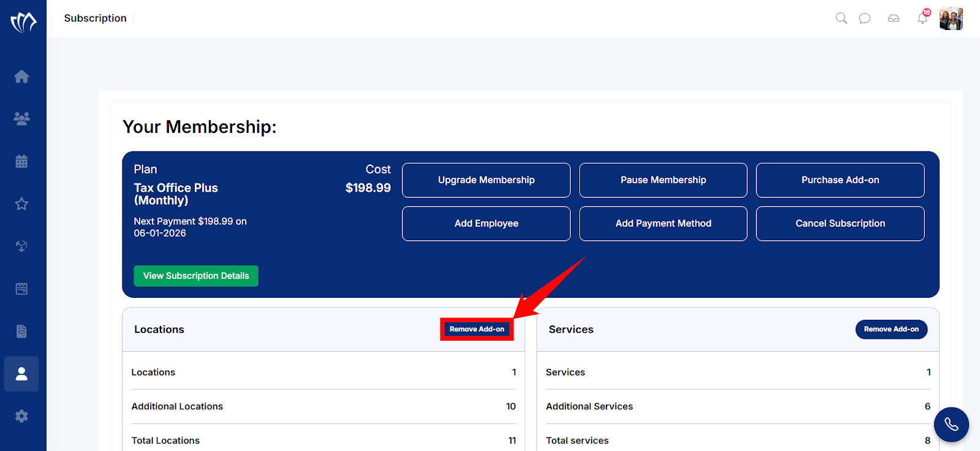Click the 'Tax Office Plus (Monthly)' plan name
The width and height of the screenshot is (980, 451).
176,194
